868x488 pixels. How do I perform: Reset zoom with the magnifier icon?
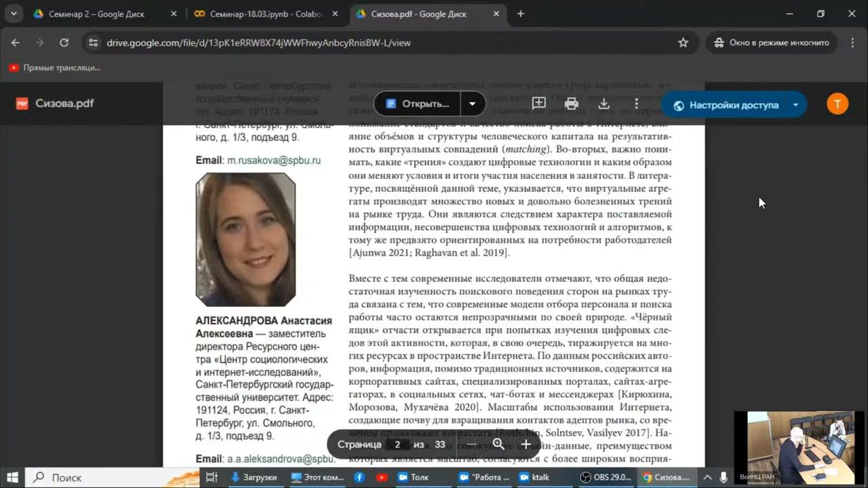point(498,445)
